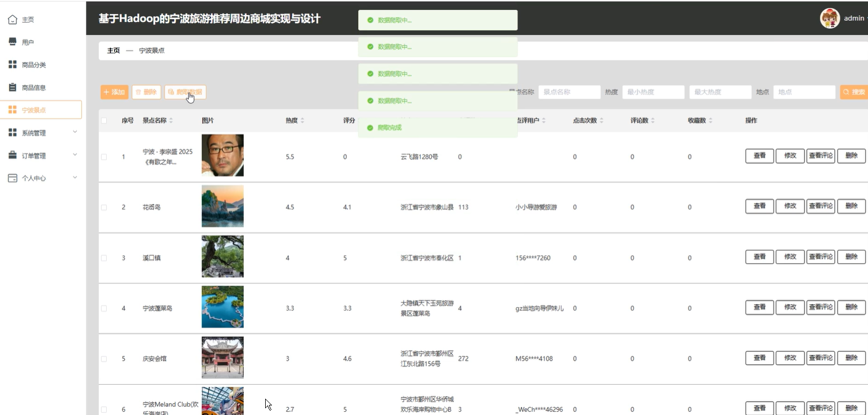Sort by 点击次数 column arrows
The width and height of the screenshot is (868, 415).
point(602,120)
